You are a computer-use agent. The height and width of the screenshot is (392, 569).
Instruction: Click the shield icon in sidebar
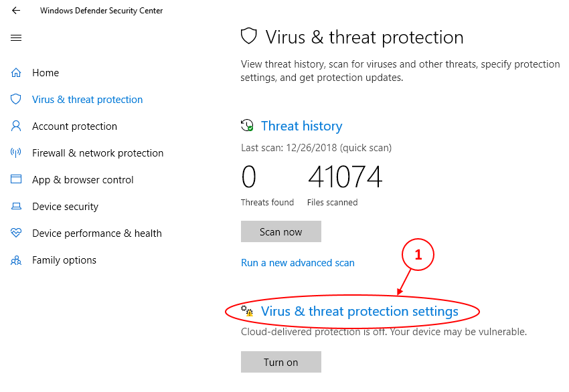coord(16,100)
